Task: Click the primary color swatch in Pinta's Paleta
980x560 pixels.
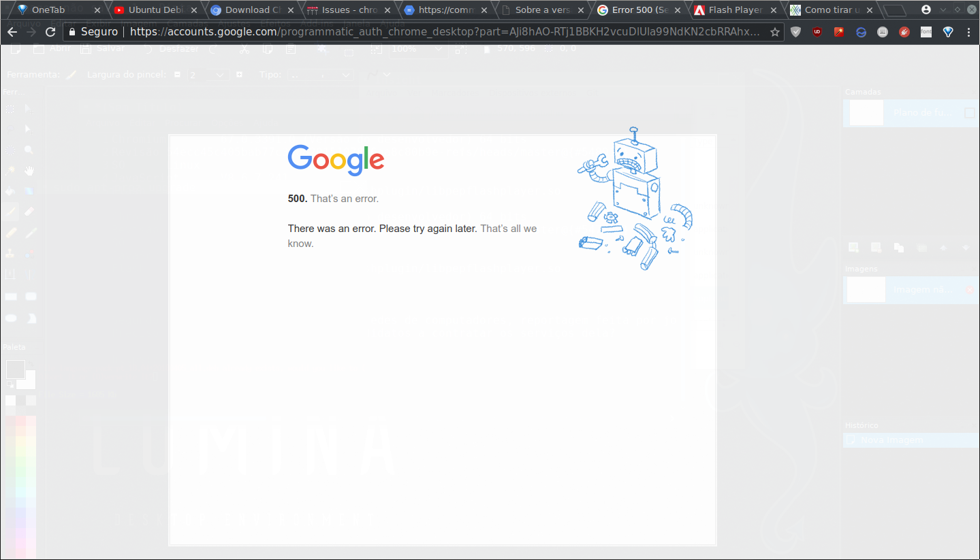Action: click(x=15, y=369)
